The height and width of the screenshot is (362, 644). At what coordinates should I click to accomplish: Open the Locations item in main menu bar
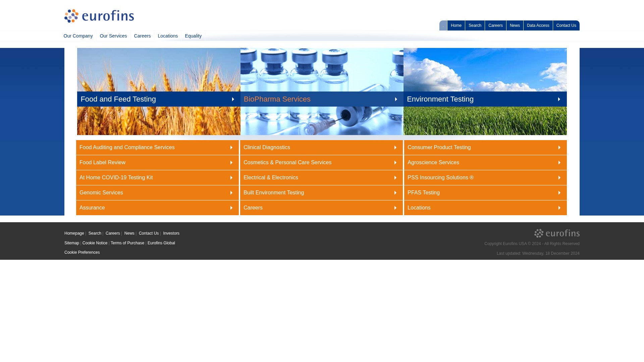168,36
